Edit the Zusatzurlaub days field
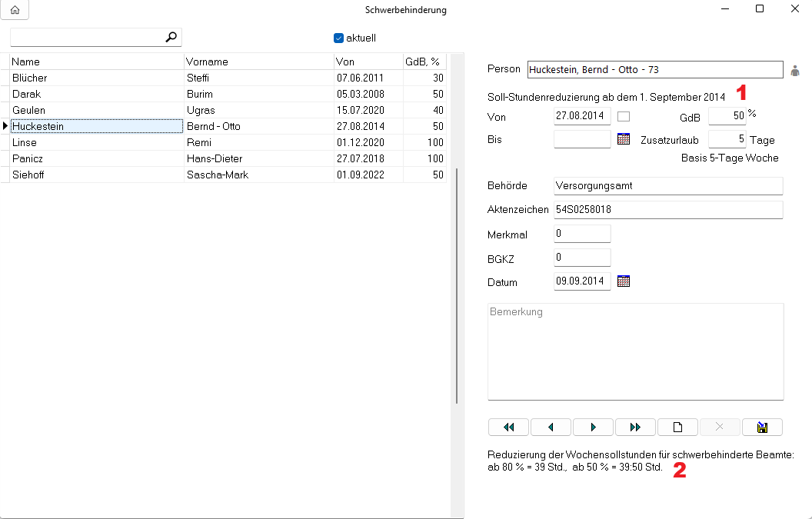The image size is (812, 519). [x=727, y=139]
